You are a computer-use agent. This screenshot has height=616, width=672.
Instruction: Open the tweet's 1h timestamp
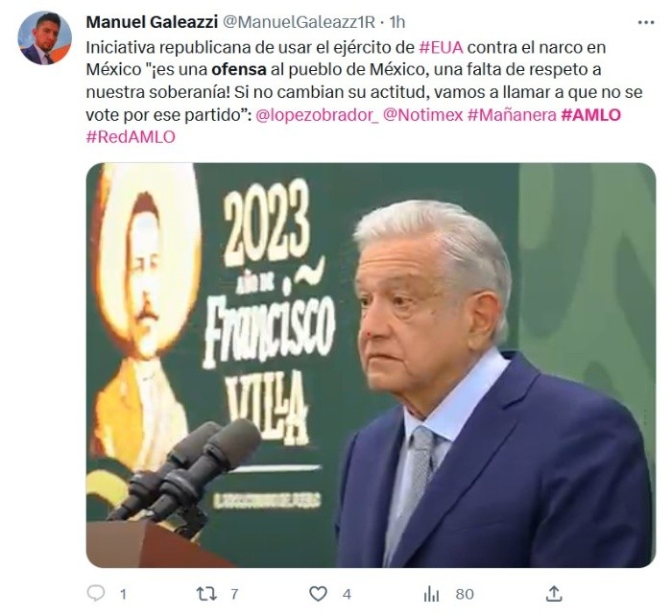point(396,22)
